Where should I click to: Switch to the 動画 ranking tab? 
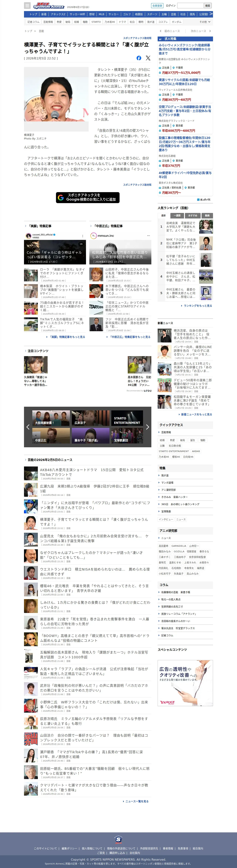[207, 216]
